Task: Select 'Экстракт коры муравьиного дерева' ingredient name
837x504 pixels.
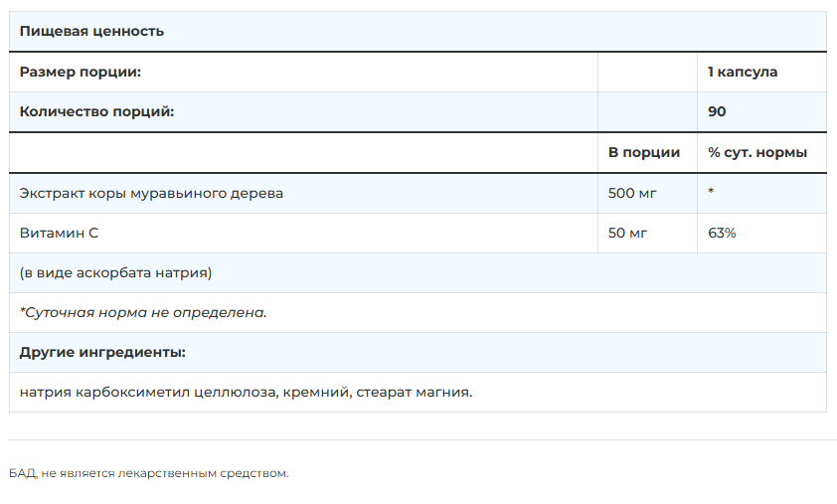Action: coord(151,193)
